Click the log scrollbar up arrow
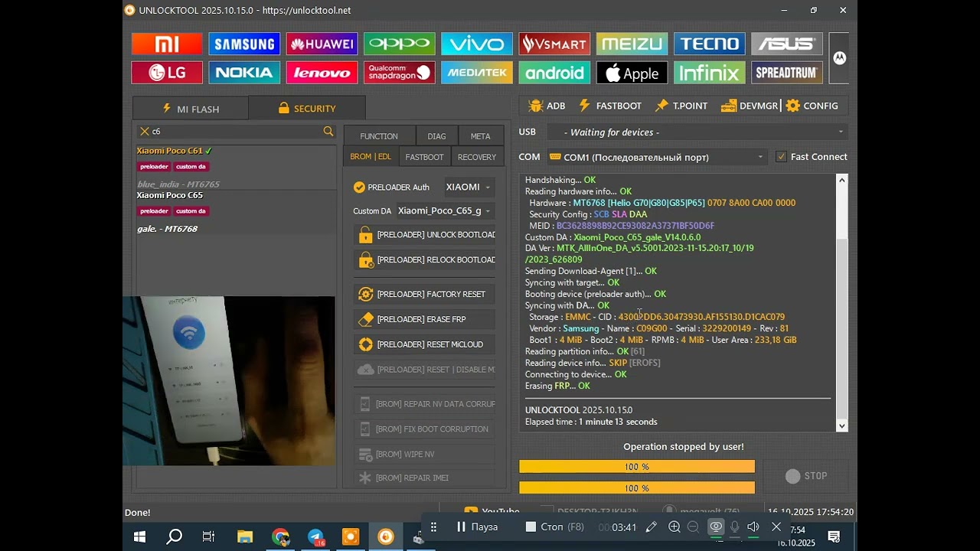The image size is (980, 551). (842, 181)
